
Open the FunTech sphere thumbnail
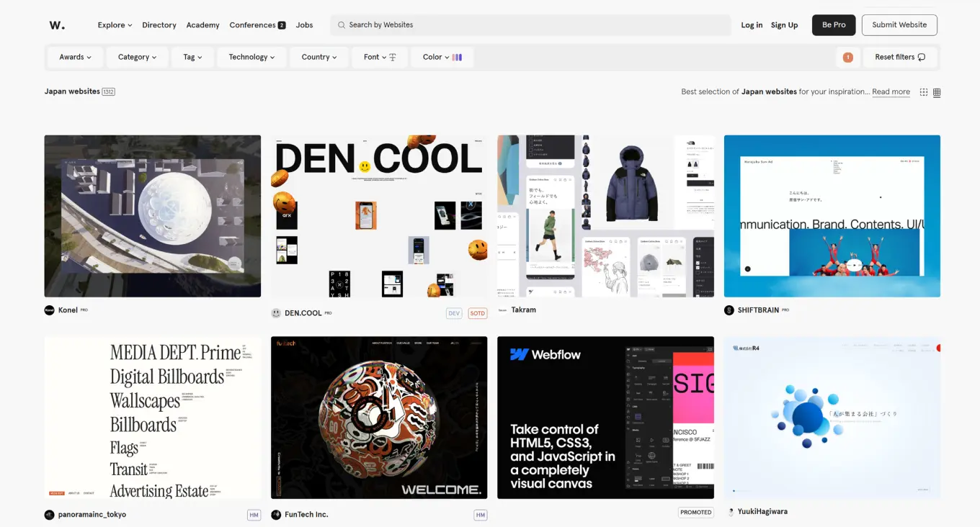(379, 418)
